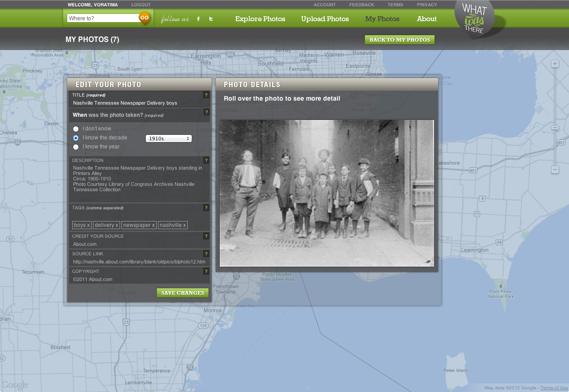This screenshot has width=569, height=392.
Task: Click Back To My Photos button
Action: click(x=400, y=40)
